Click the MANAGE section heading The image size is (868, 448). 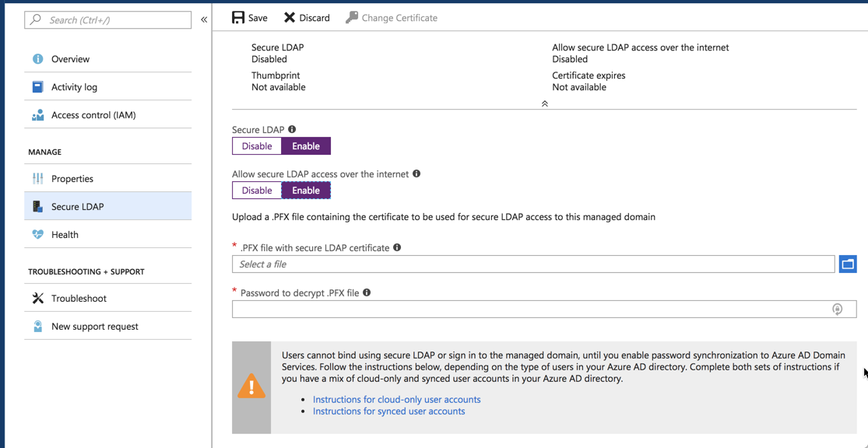[45, 152]
